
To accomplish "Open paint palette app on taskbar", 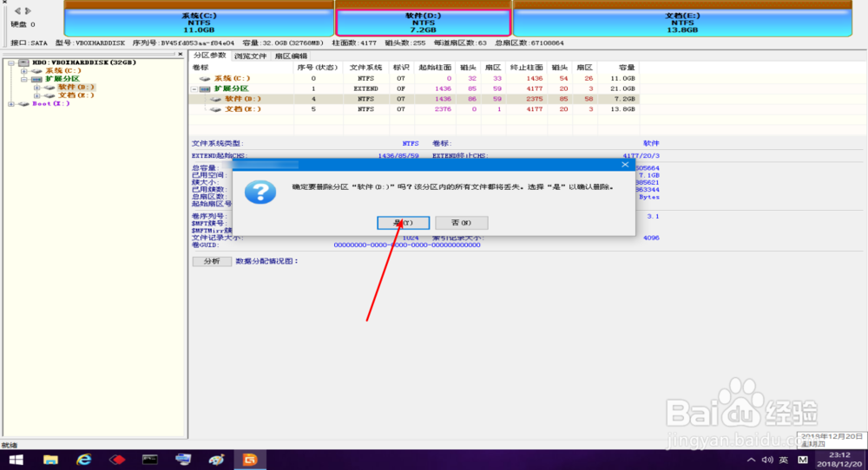I will click(216, 460).
